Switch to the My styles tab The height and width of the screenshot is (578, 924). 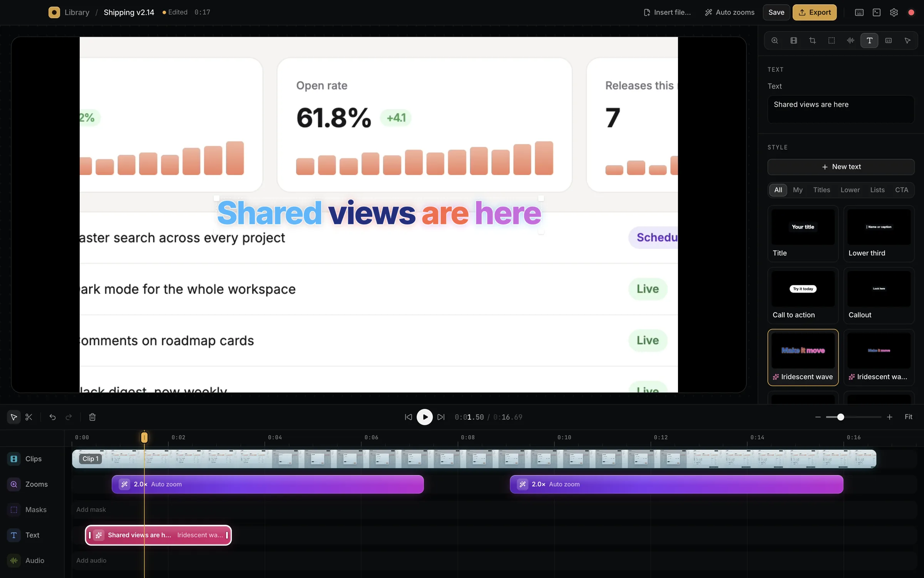[798, 190]
